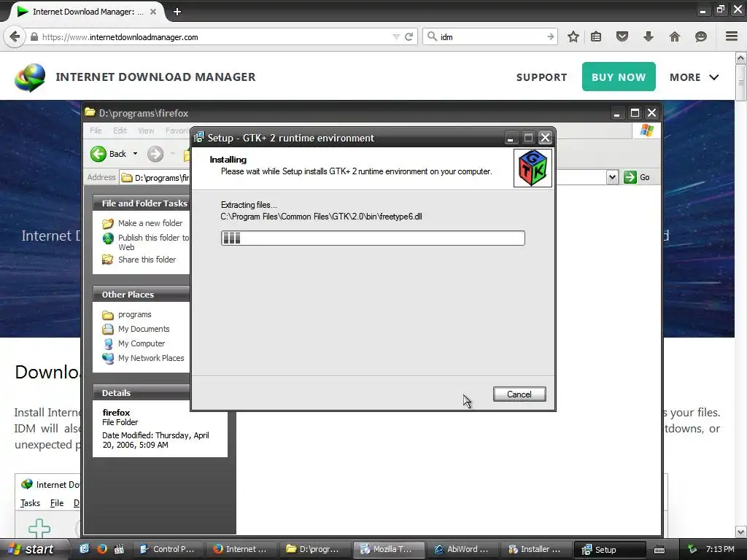Switch to the Internet taskbar button
This screenshot has height=560, width=747.
pos(240,550)
